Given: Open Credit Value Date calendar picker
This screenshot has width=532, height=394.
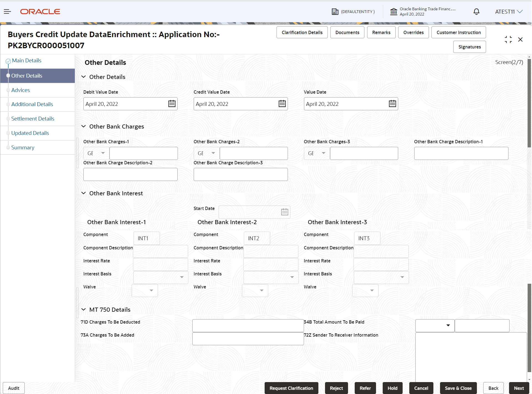Looking at the screenshot, I should 282,104.
